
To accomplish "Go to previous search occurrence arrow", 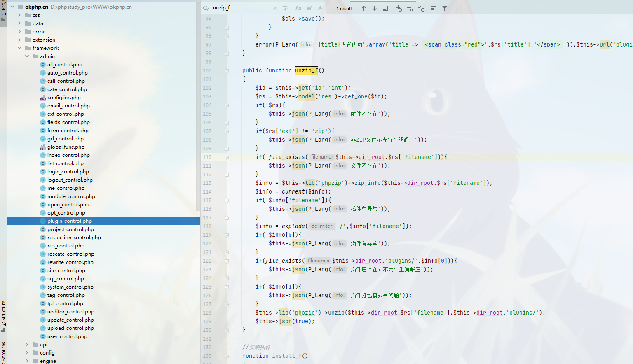I will (363, 8).
